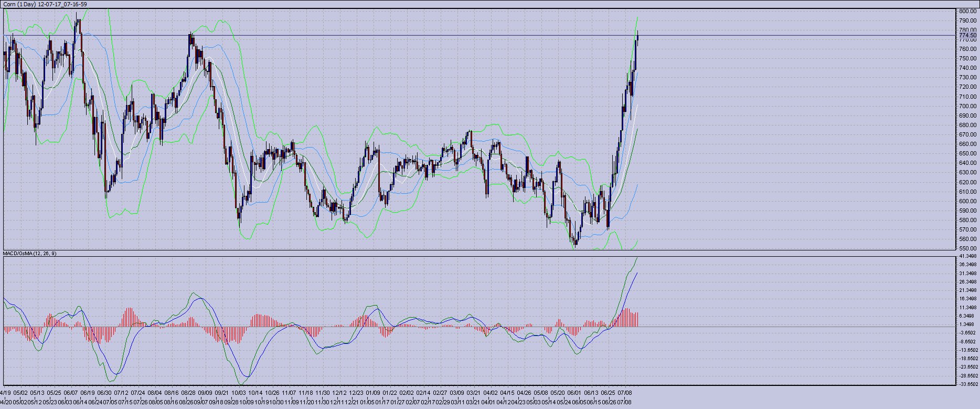Select the 01/09 date marker
Image resolution: width=980 pixels, height=409 pixels.
pos(373,392)
